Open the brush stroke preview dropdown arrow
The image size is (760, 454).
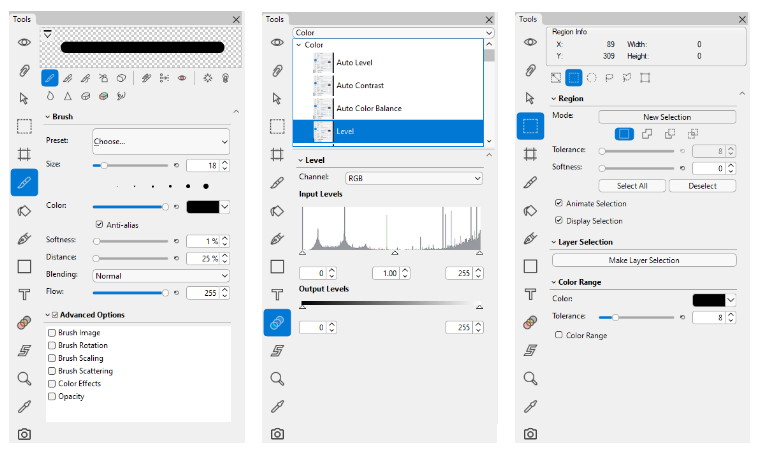coord(48,34)
